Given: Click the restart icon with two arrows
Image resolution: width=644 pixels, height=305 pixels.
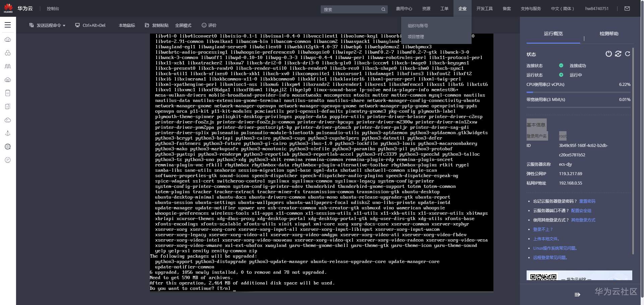Looking at the screenshot, I should 618,54.
